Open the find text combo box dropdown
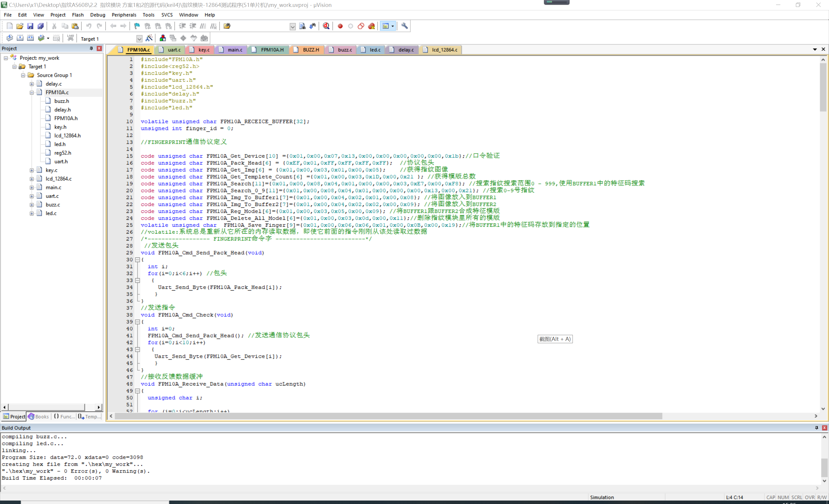 [x=293, y=26]
